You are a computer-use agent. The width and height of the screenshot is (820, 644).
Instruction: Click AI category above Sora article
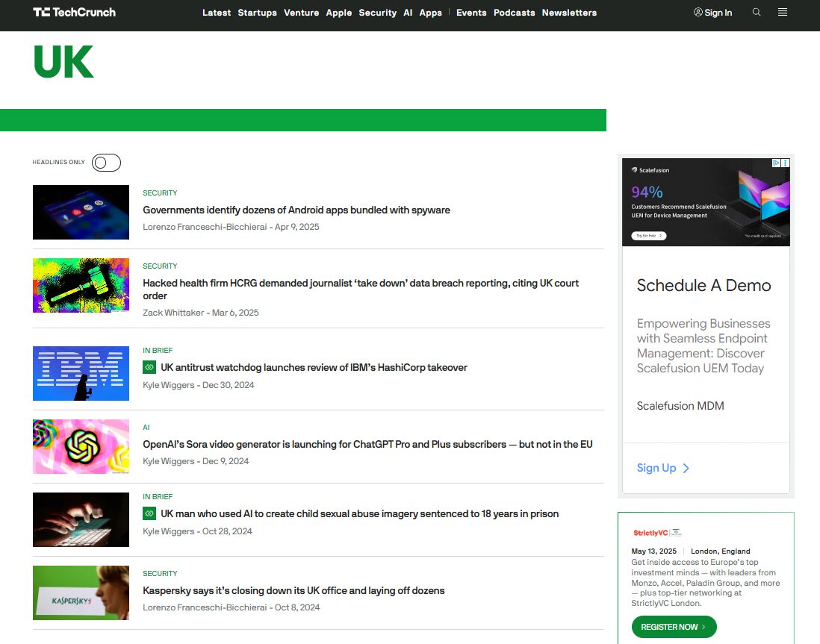click(146, 427)
